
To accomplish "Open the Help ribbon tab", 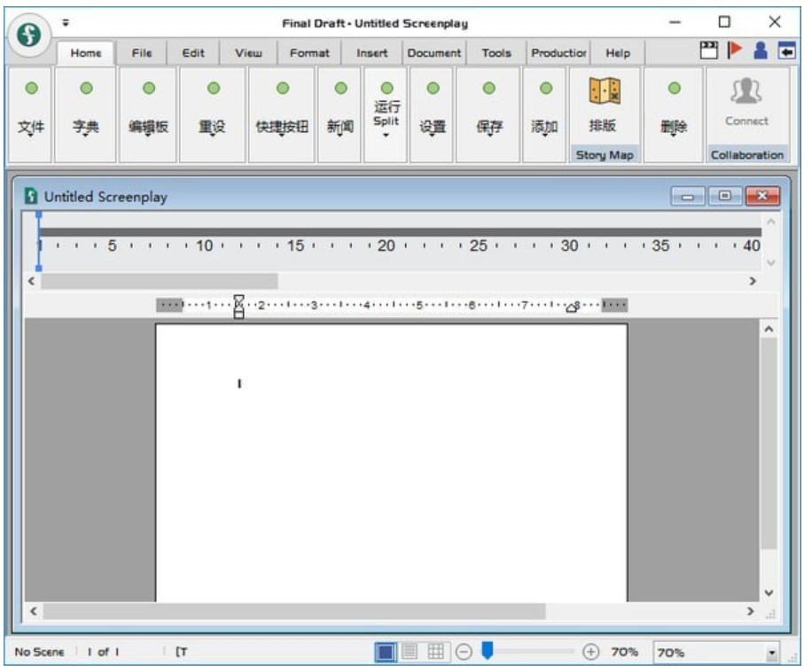I will click(x=618, y=53).
